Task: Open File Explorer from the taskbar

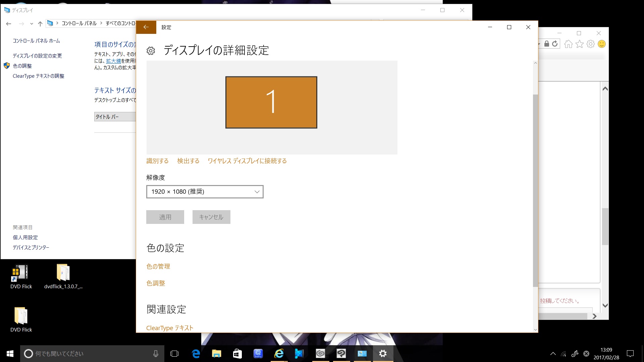Action: pyautogui.click(x=216, y=353)
